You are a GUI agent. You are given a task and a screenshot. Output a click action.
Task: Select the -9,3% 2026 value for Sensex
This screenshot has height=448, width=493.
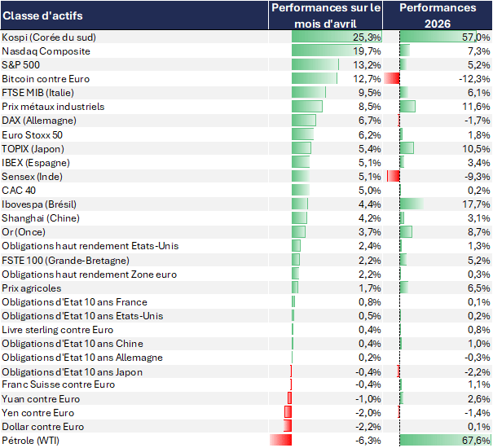click(478, 177)
